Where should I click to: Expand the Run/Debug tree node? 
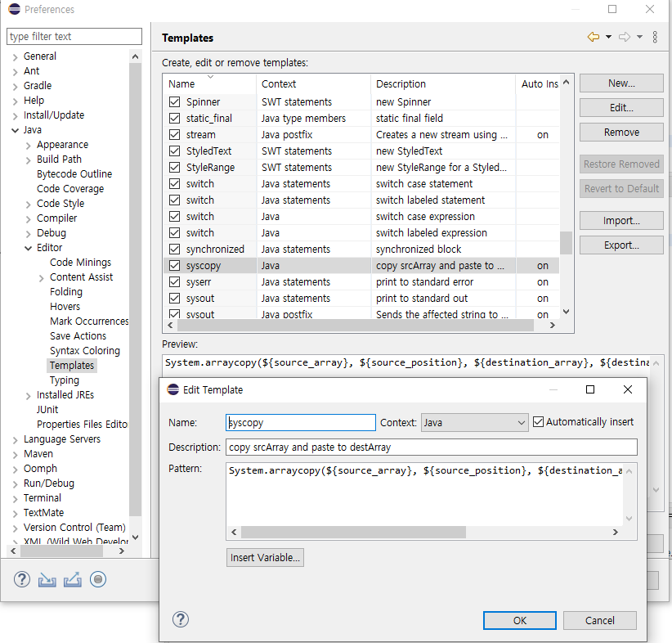pos(16,484)
